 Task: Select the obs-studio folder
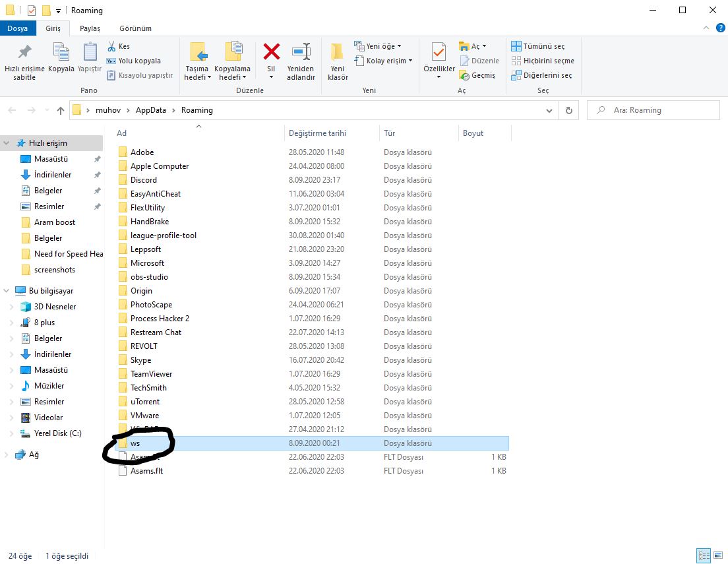149,277
